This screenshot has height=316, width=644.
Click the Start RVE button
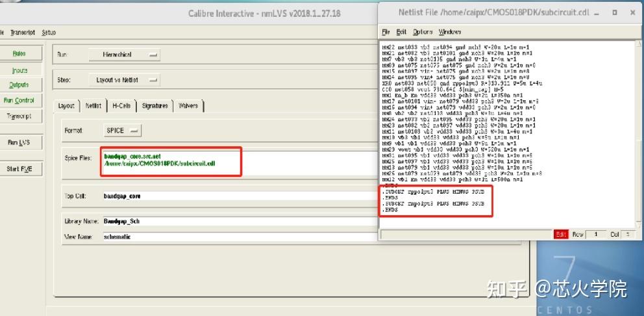(19, 168)
